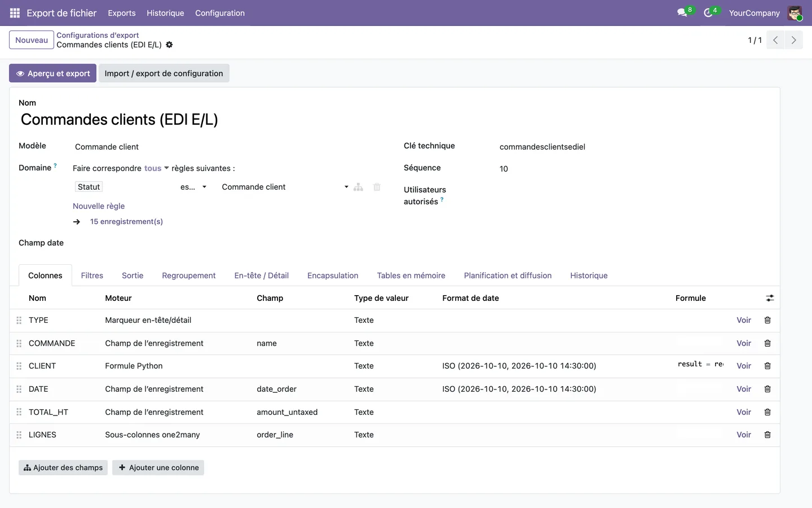Go to the previous record arrow
Image resolution: width=812 pixels, height=508 pixels.
point(775,40)
